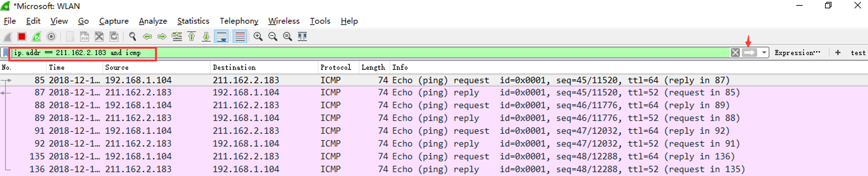Restart the current capture with green fin icon

pyautogui.click(x=36, y=36)
